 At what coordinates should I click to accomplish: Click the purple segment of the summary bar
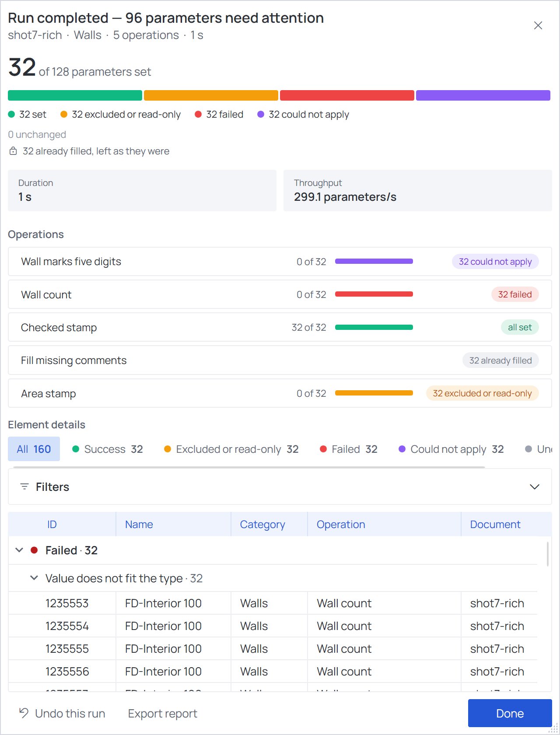pos(483,95)
